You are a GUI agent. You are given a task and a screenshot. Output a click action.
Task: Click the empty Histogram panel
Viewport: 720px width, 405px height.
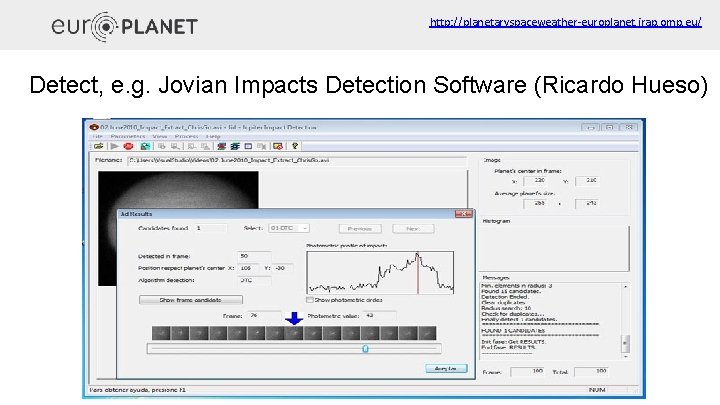[554, 248]
